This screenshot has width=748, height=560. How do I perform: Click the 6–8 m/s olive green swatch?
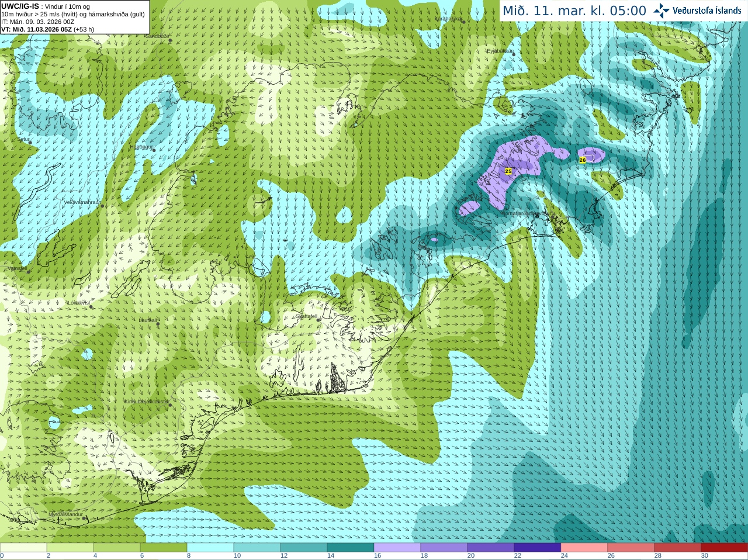click(x=164, y=547)
